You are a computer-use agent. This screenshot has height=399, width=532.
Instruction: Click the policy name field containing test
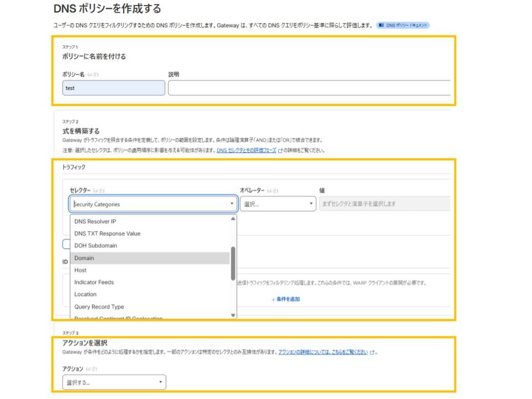coord(114,88)
